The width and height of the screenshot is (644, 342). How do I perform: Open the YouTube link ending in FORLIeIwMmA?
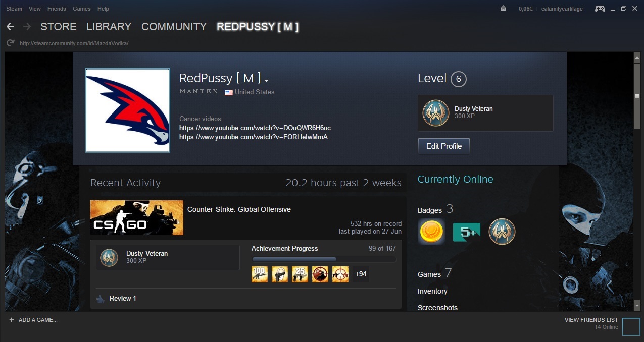pos(254,137)
